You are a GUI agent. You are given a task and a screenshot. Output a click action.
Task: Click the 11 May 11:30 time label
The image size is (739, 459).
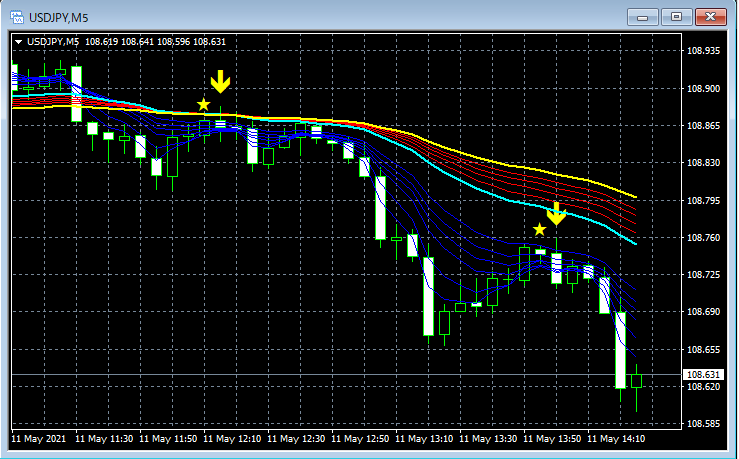click(104, 439)
